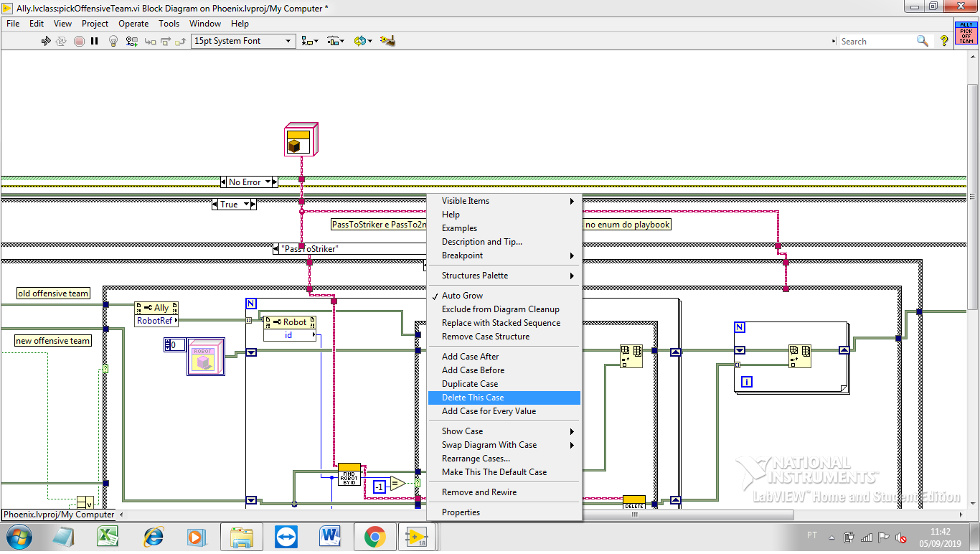The image size is (980, 554).
Task: Toggle the Pause button
Action: coord(95,41)
